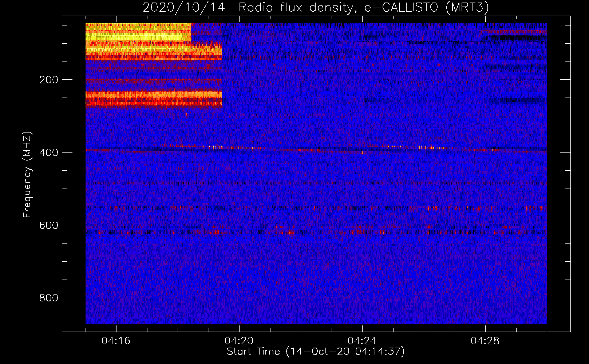589x364 pixels.
Task: Click the 400 frequency tick label
Action: [49, 153]
